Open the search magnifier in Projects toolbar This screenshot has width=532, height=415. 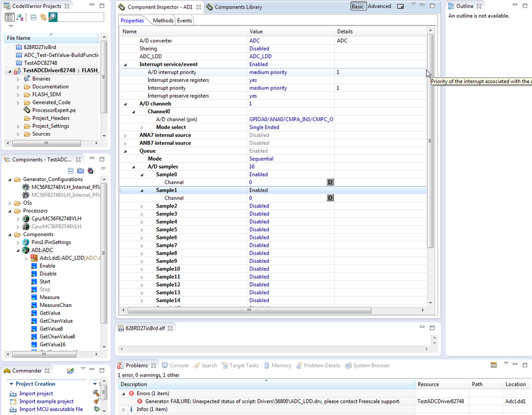(52, 18)
